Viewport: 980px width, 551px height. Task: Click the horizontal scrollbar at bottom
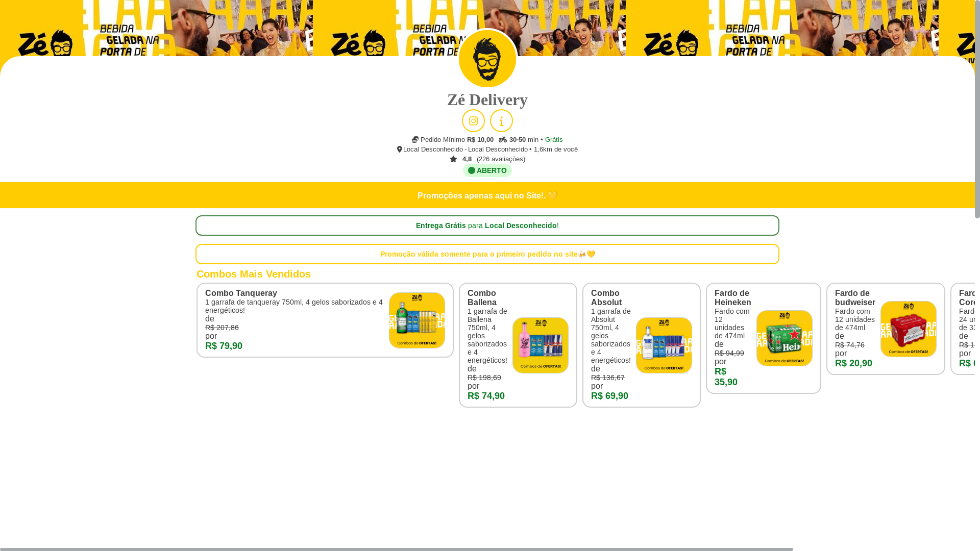click(397, 549)
